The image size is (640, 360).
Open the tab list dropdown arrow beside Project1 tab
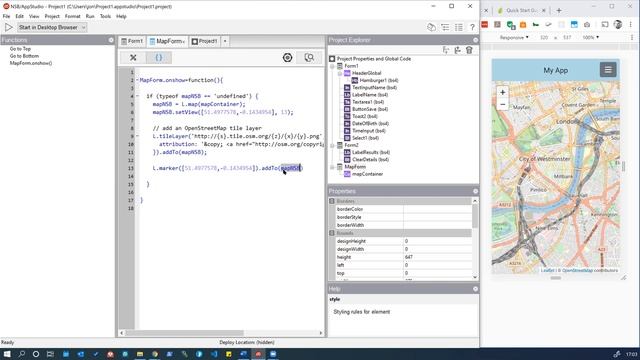225,41
